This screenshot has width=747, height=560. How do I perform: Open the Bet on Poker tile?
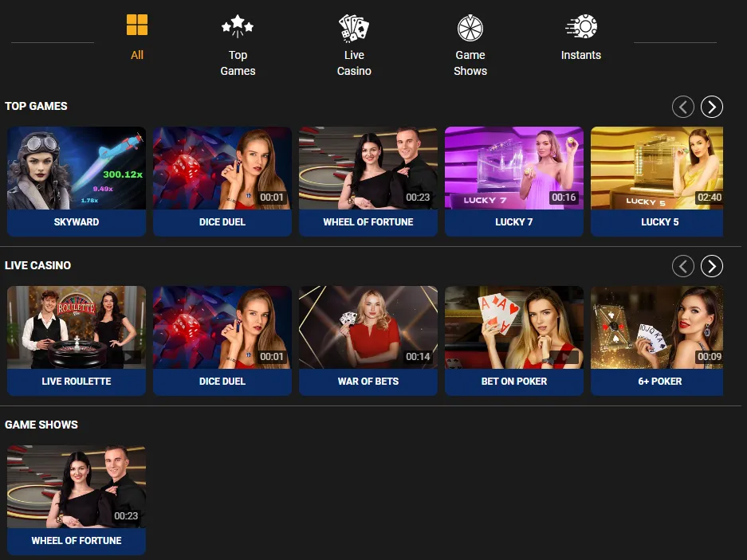(513, 328)
